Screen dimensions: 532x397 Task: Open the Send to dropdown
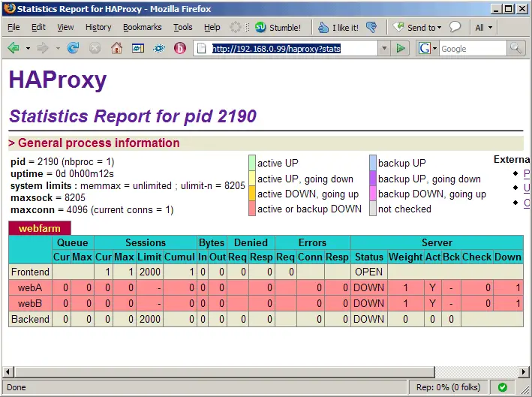417,28
